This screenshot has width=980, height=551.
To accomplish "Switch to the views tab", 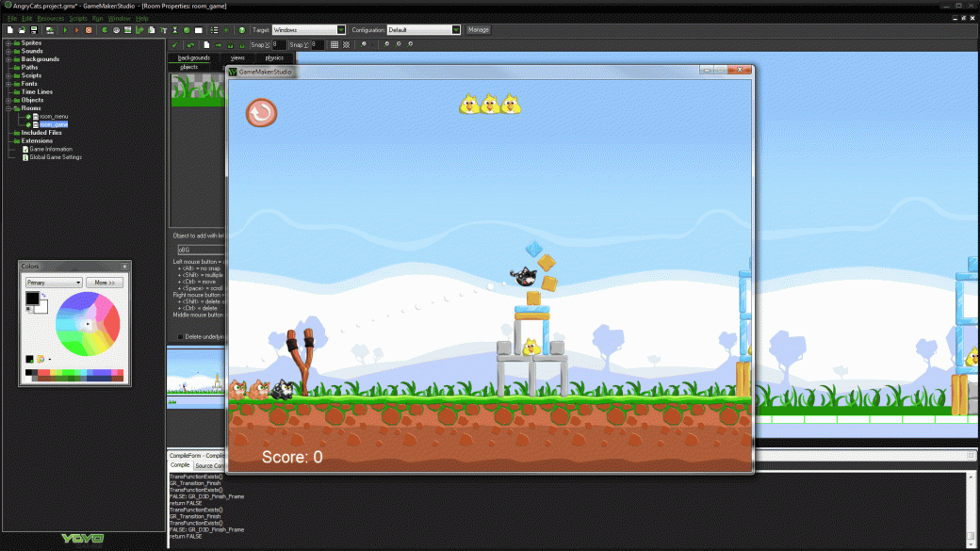I will point(237,57).
